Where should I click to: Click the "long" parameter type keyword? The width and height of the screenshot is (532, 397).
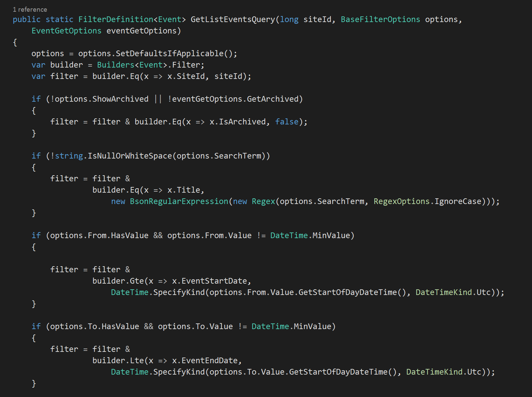point(289,19)
